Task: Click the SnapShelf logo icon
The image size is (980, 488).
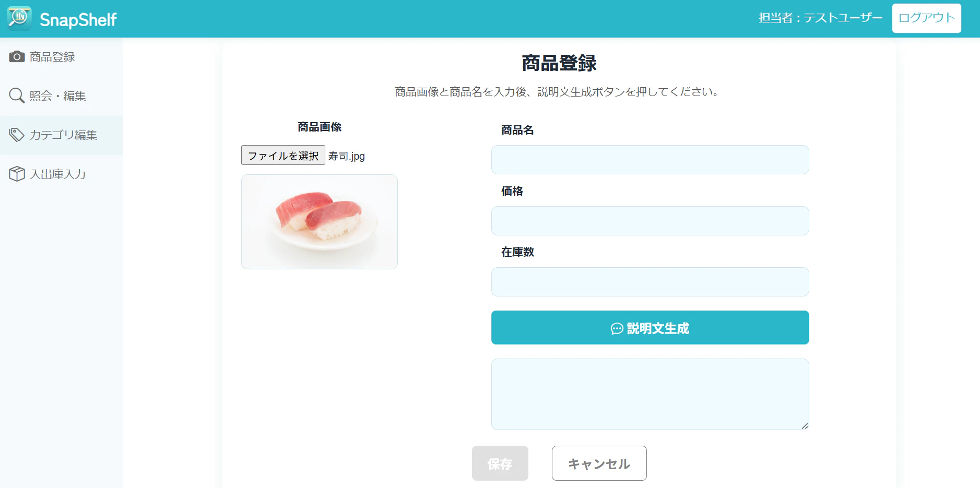Action: click(19, 18)
